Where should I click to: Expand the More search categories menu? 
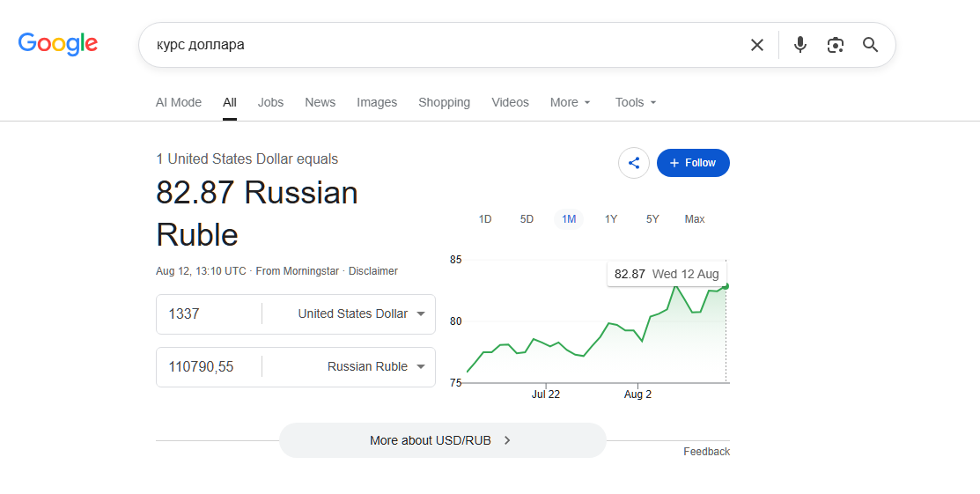570,102
